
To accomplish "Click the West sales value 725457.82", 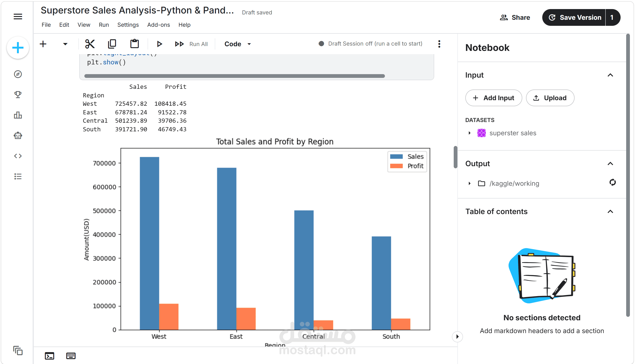I will tap(131, 104).
